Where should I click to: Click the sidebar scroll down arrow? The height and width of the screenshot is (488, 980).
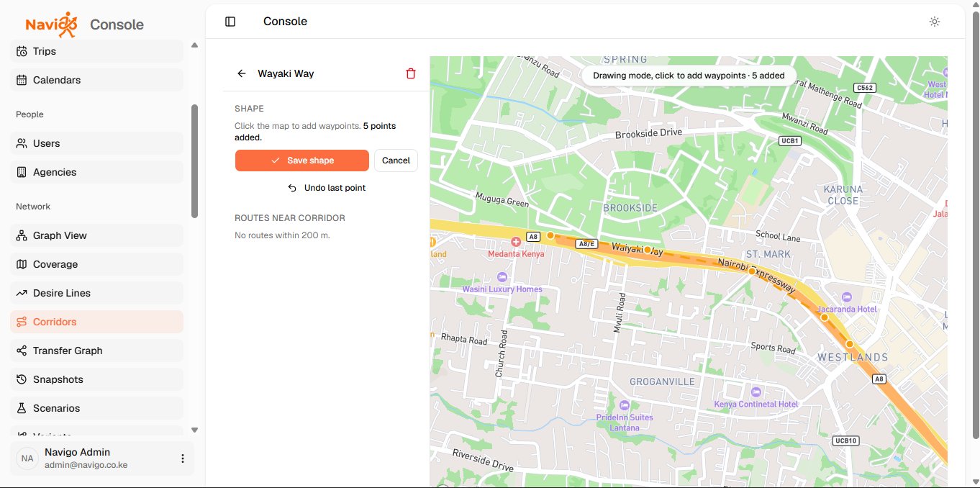click(194, 430)
